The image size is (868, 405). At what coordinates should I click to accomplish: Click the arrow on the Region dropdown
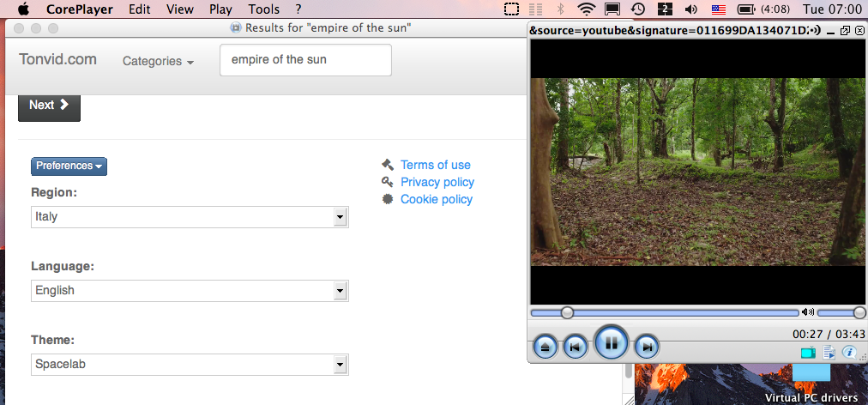pyautogui.click(x=341, y=217)
